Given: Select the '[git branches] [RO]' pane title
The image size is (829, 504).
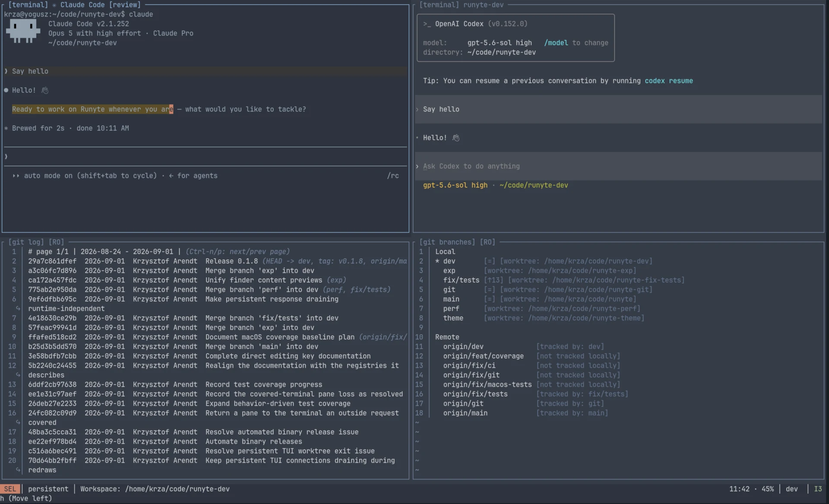Looking at the screenshot, I should point(457,242).
